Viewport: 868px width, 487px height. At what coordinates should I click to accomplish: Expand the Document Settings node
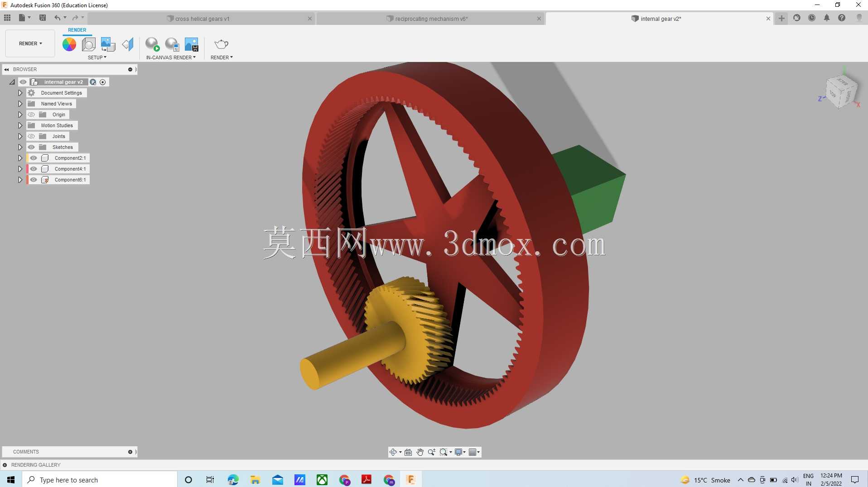[x=20, y=93]
